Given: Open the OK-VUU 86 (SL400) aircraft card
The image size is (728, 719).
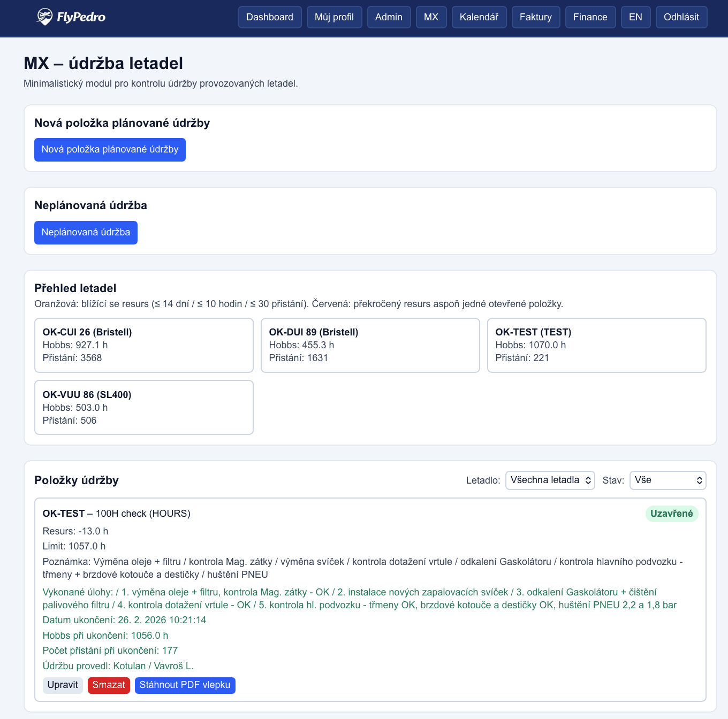Looking at the screenshot, I should click(x=143, y=407).
